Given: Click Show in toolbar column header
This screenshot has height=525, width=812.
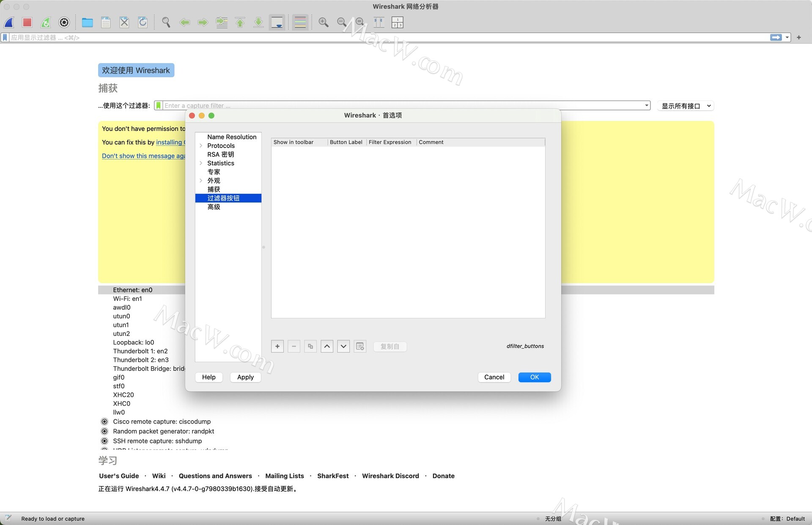Looking at the screenshot, I should (299, 142).
